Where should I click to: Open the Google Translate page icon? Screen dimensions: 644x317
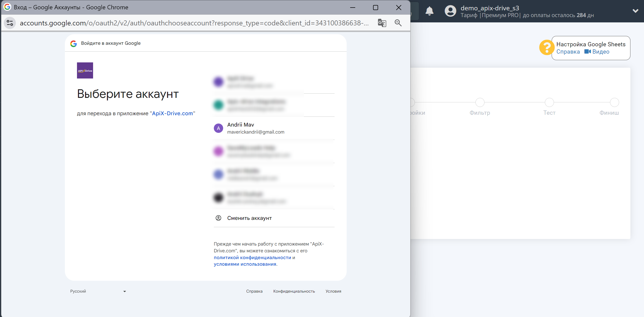tap(382, 23)
